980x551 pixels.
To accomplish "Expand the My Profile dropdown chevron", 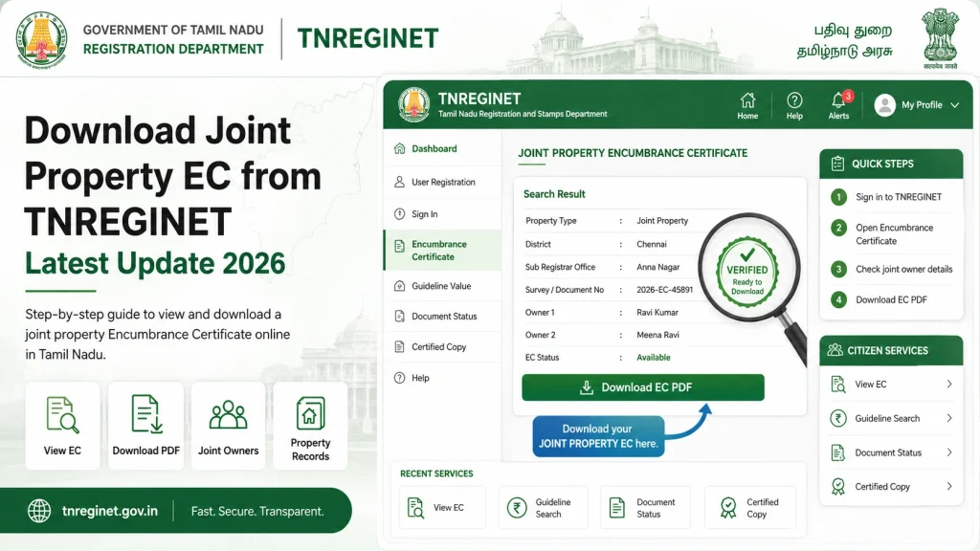I will click(955, 105).
